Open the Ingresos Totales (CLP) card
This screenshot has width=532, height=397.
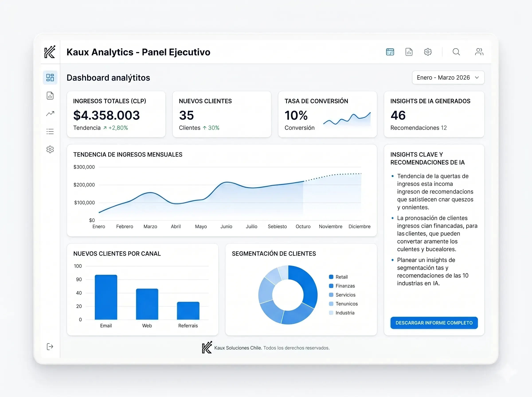click(x=116, y=114)
